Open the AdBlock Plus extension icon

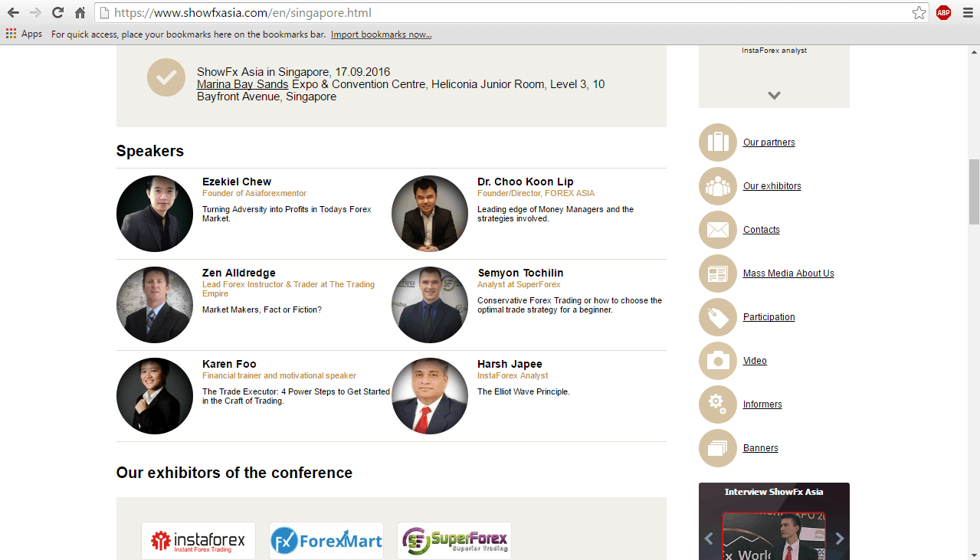[943, 12]
